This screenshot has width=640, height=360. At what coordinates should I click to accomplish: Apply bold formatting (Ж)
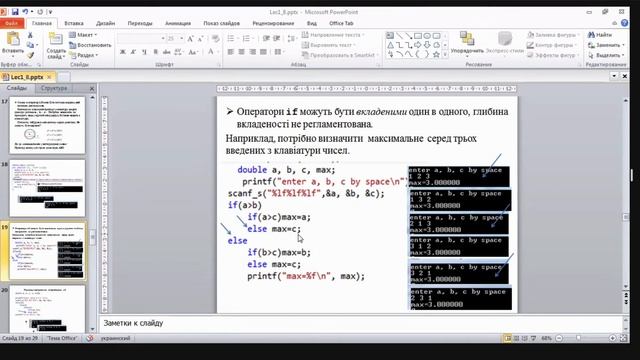[x=122, y=52]
